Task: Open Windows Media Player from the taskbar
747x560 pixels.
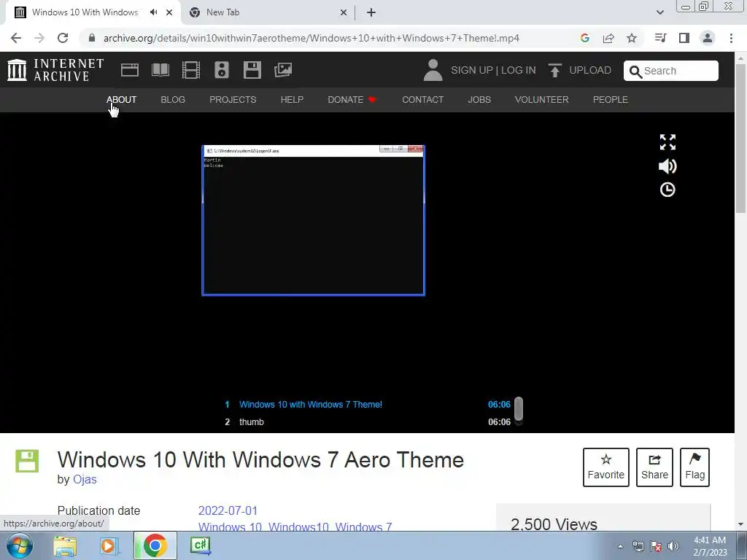Action: point(109,545)
